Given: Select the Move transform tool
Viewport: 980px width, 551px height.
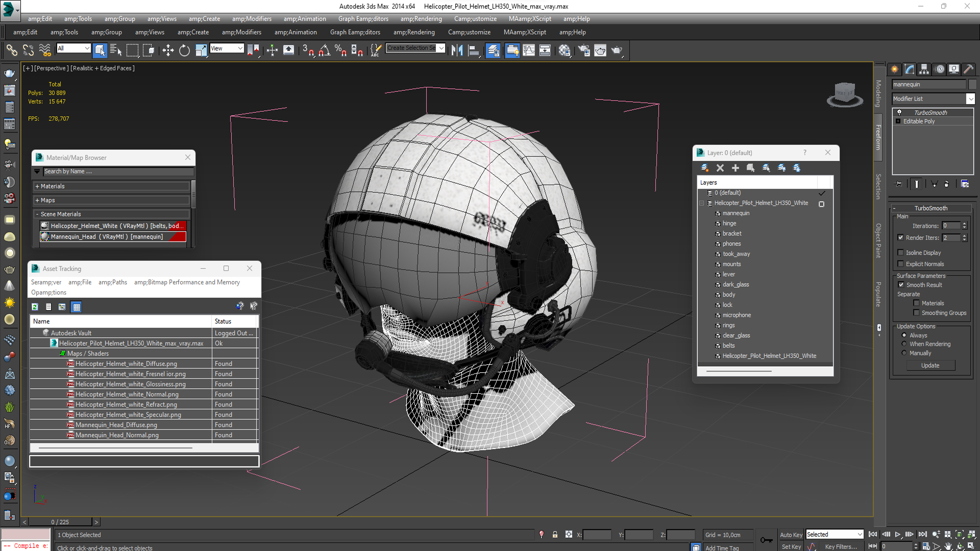Looking at the screenshot, I should (x=168, y=50).
